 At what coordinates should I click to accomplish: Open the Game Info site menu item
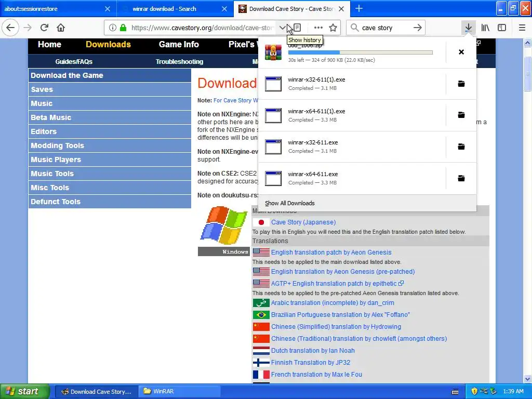point(179,45)
